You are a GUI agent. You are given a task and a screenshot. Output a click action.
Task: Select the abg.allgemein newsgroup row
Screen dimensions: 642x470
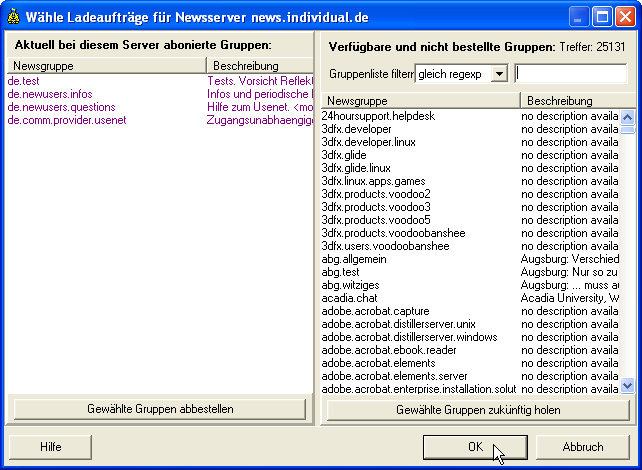tap(354, 259)
